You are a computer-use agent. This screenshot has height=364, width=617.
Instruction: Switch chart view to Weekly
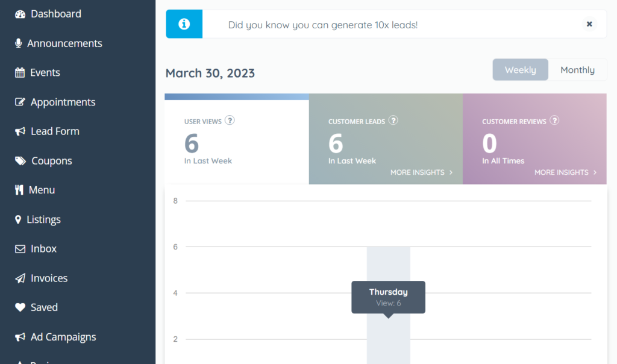click(x=520, y=70)
